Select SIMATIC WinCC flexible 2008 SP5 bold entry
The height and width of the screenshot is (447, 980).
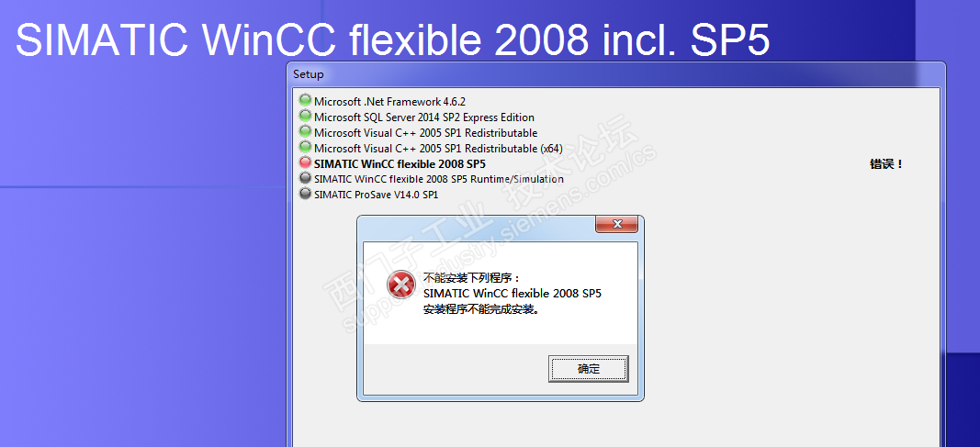tap(400, 163)
